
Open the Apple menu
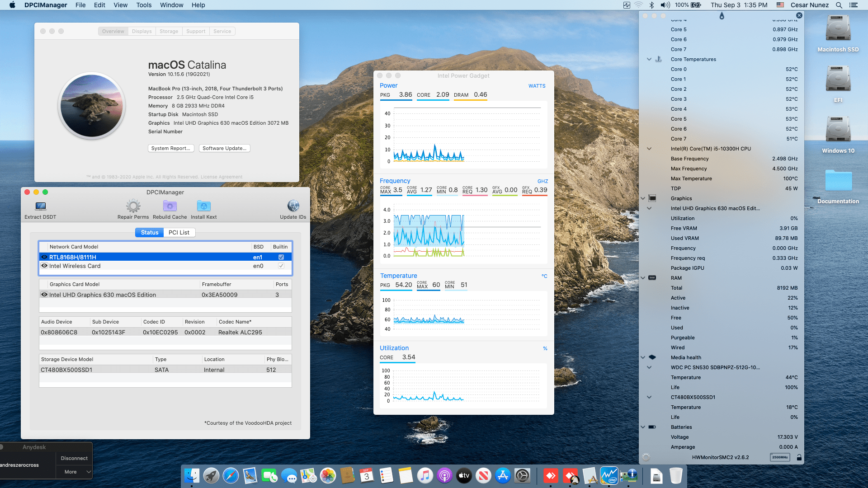[x=12, y=5]
